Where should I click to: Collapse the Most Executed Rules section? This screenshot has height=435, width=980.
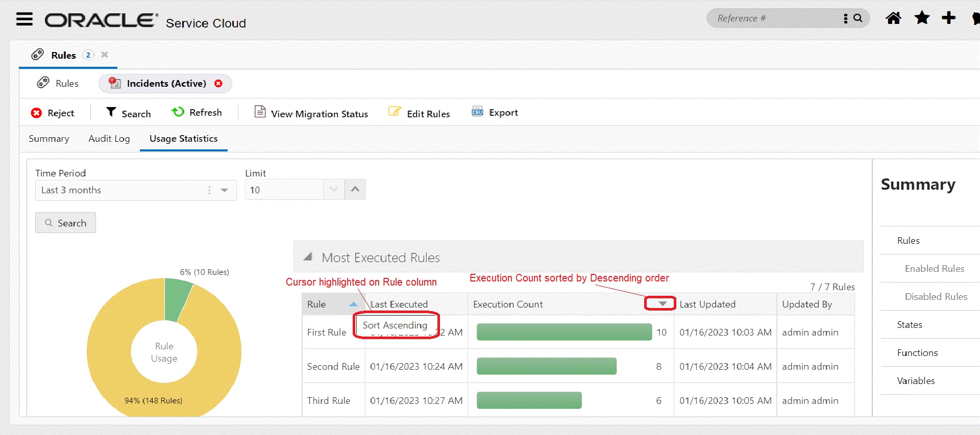click(308, 257)
